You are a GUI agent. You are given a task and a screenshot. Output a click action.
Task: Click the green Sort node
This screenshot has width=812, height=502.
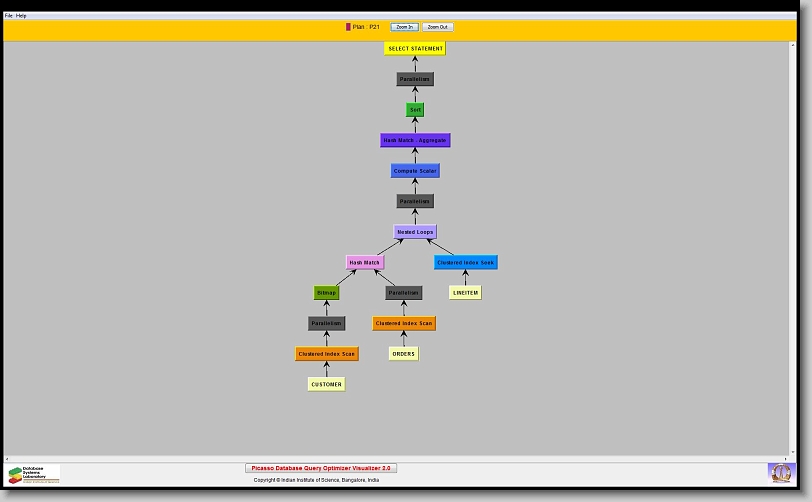click(x=415, y=110)
